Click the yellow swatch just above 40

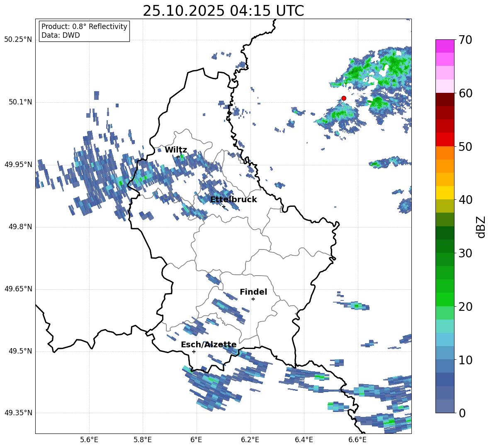445,192
